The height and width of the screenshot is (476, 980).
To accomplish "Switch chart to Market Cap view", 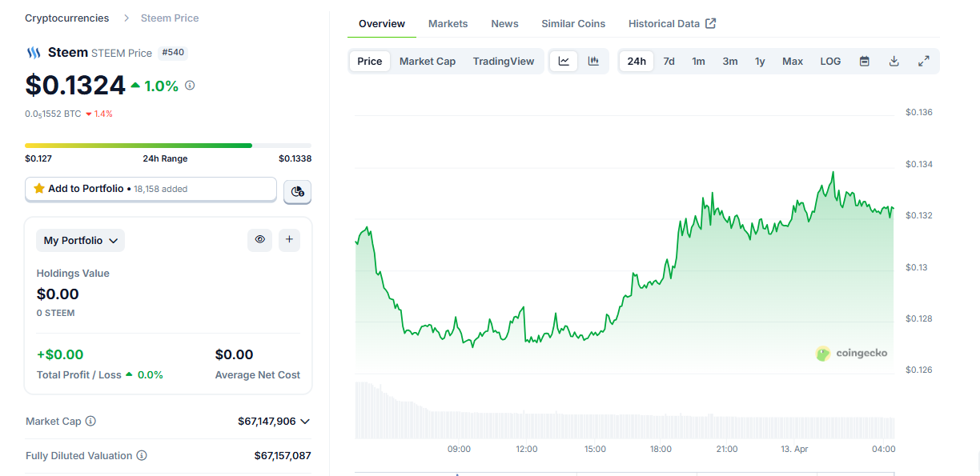I will [428, 62].
